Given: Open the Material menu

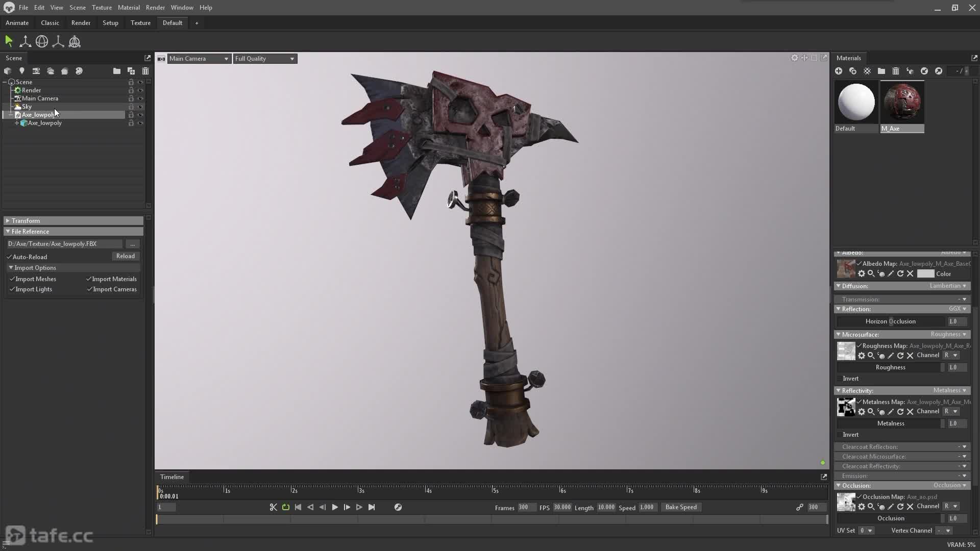Looking at the screenshot, I should click(129, 8).
